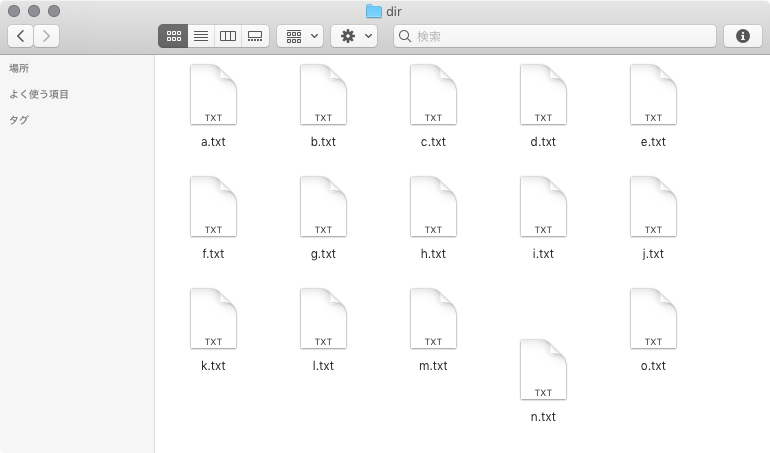Switch to list view mode
Image resolution: width=770 pixels, height=453 pixels.
pyautogui.click(x=201, y=36)
